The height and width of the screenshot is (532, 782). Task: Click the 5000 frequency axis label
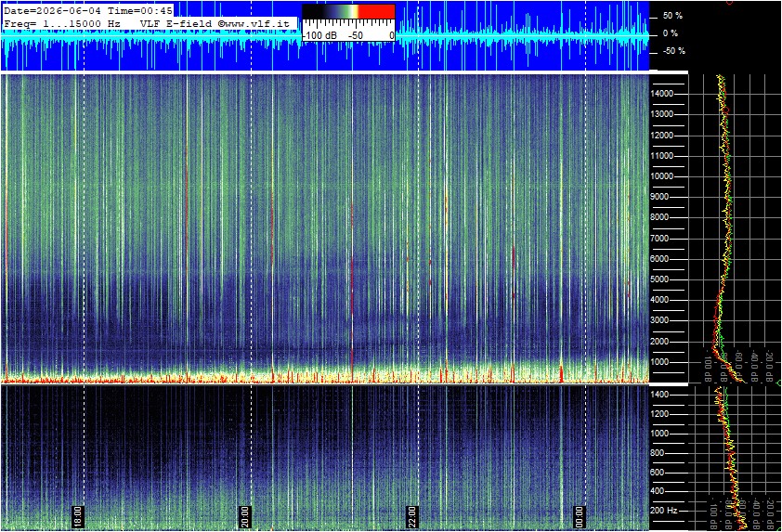click(x=659, y=279)
